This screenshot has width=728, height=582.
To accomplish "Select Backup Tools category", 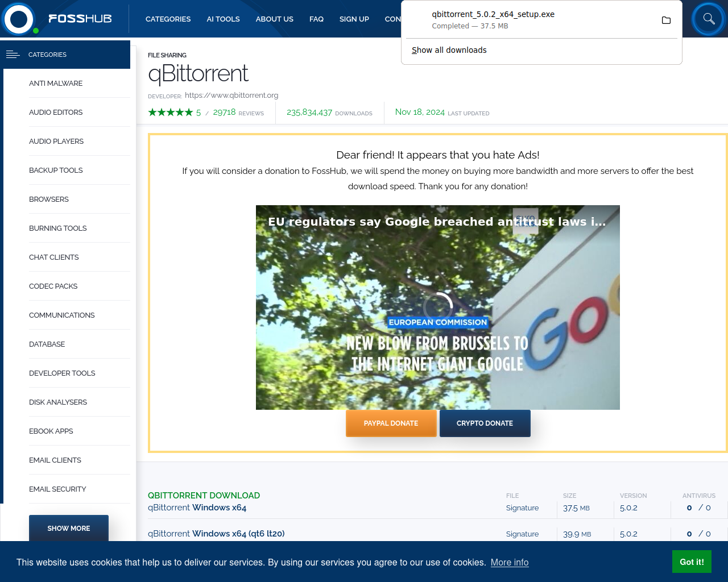I will pyautogui.click(x=56, y=170).
